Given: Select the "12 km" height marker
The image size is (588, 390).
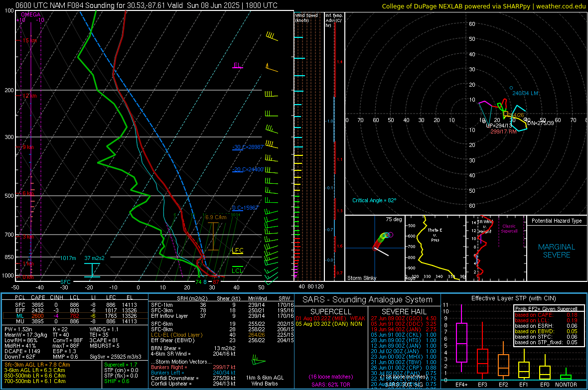Looking at the screenshot, I should pyautogui.click(x=29, y=96).
